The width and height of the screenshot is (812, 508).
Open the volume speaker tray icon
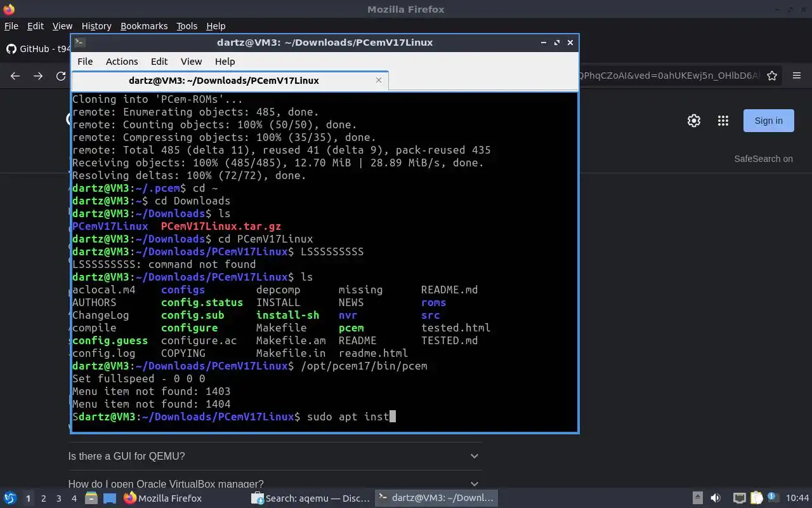(x=716, y=498)
